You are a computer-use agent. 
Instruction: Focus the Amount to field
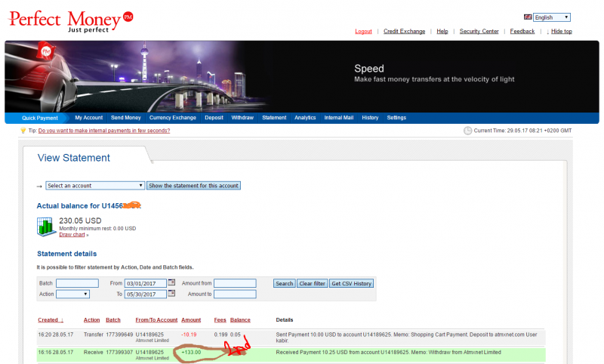coord(235,294)
